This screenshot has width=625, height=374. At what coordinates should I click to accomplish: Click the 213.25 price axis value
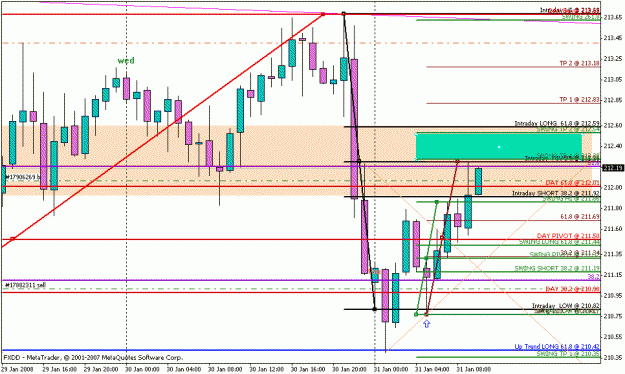coord(613,59)
